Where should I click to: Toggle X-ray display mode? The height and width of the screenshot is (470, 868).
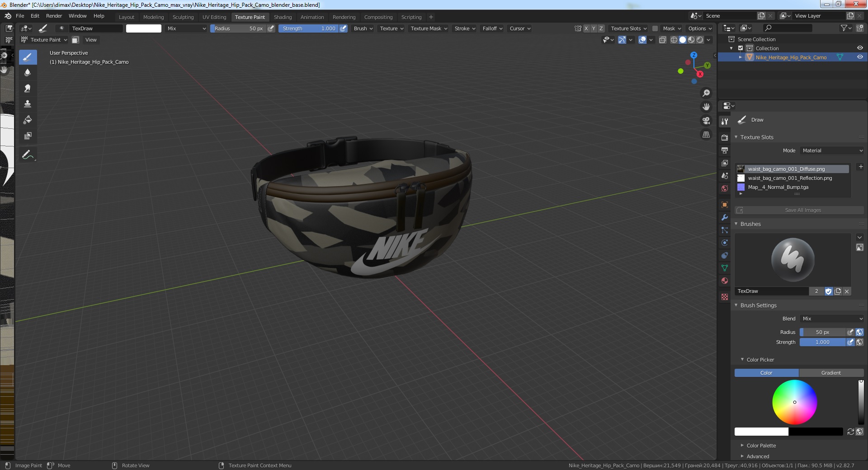tap(662, 40)
